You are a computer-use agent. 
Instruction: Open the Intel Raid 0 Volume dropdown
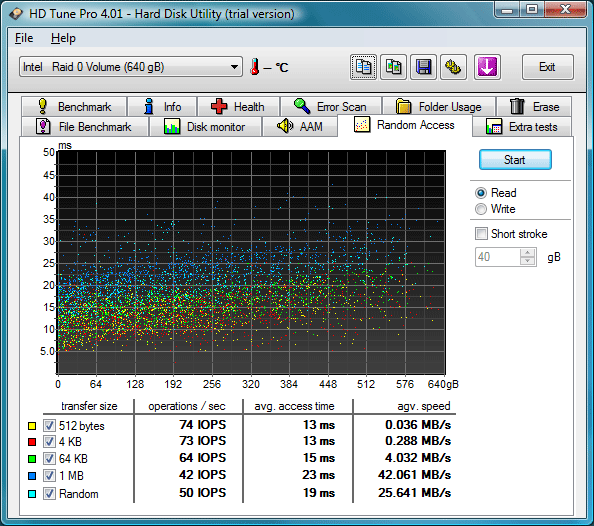[x=131, y=67]
